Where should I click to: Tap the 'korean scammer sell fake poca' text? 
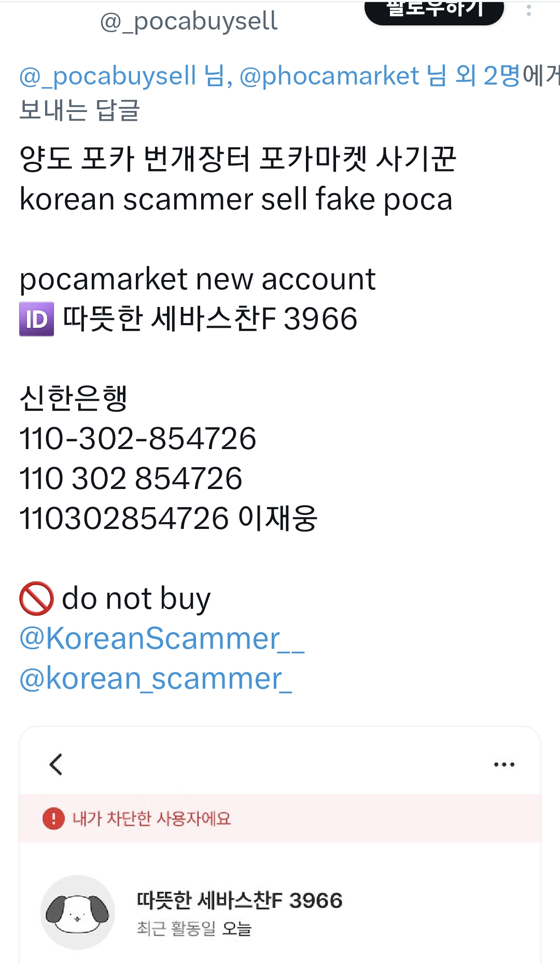point(236,199)
